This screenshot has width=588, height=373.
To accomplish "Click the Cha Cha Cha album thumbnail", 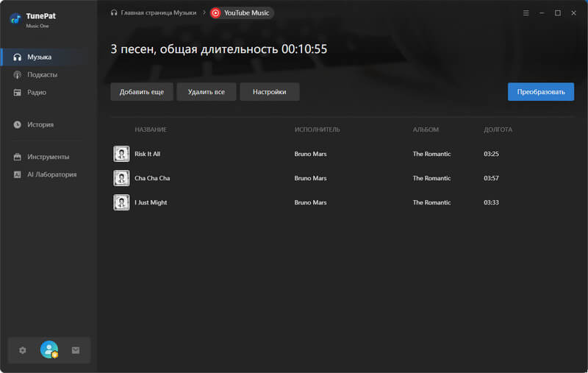I will [121, 178].
